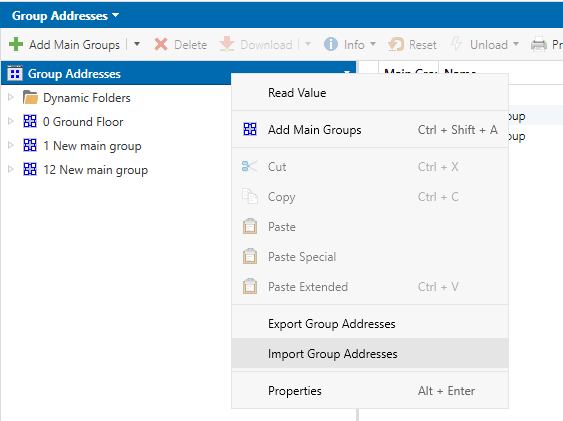Open the Add Main Groups dropdown arrow

tap(137, 45)
